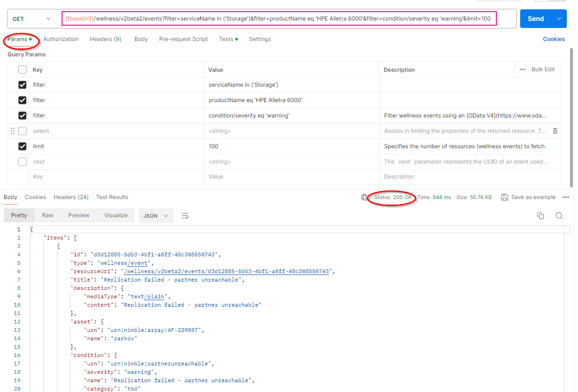Open the network globe icon near Status
The height and width of the screenshot is (392, 578).
[364, 197]
